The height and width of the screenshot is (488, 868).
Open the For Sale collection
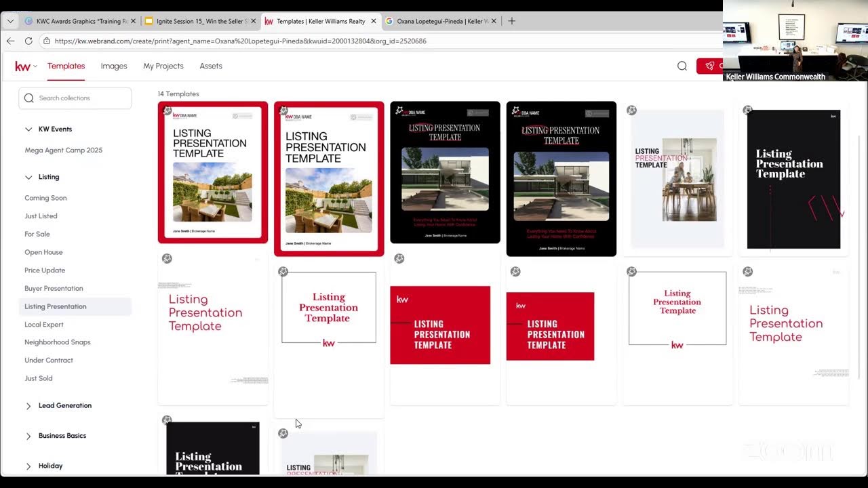tap(37, 235)
